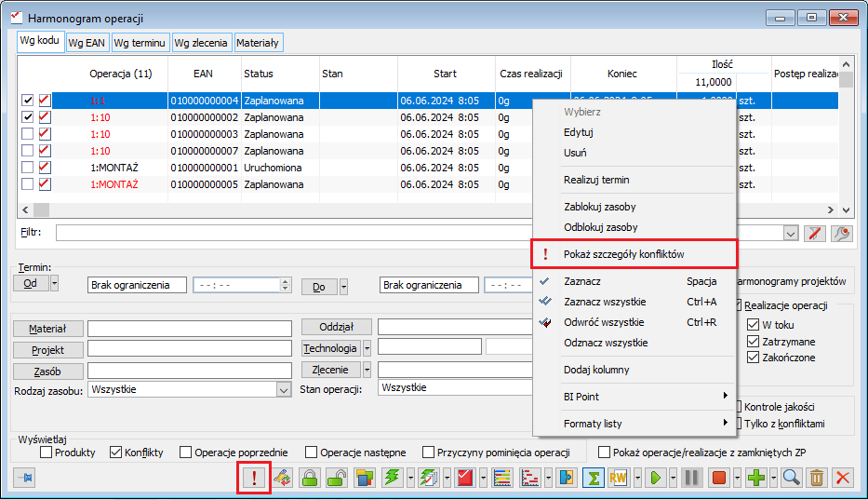
Task: Uncheck the Zakończone checkbox
Action: [753, 358]
